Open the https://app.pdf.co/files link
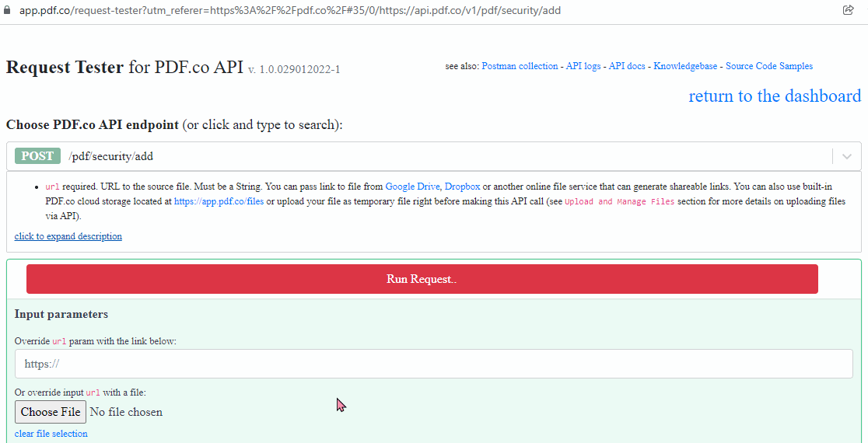 219,202
